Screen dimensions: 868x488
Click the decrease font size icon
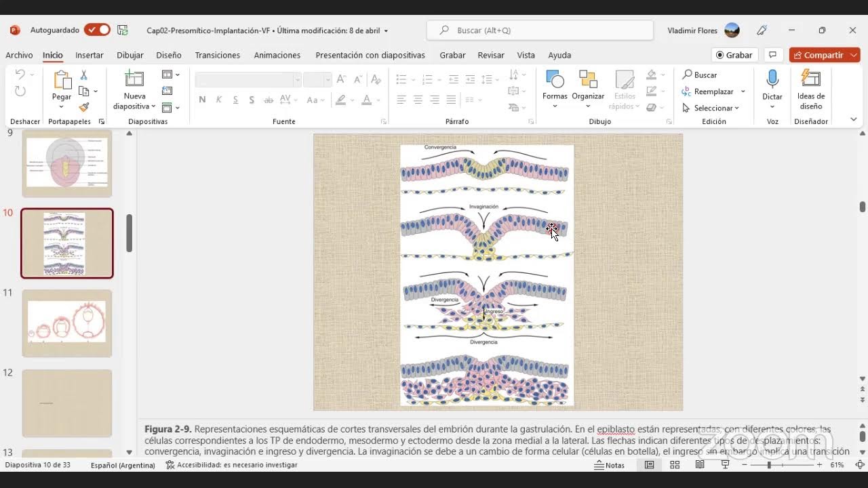(x=358, y=80)
